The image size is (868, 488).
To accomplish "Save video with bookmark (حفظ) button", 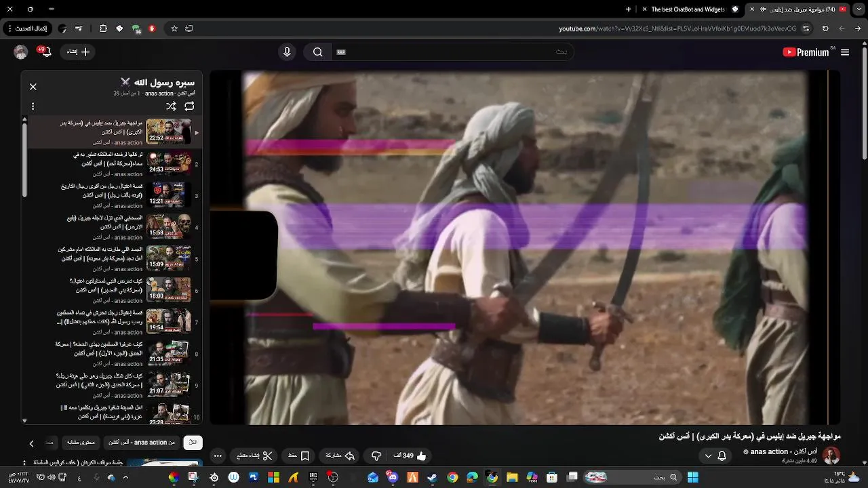I will (x=299, y=456).
